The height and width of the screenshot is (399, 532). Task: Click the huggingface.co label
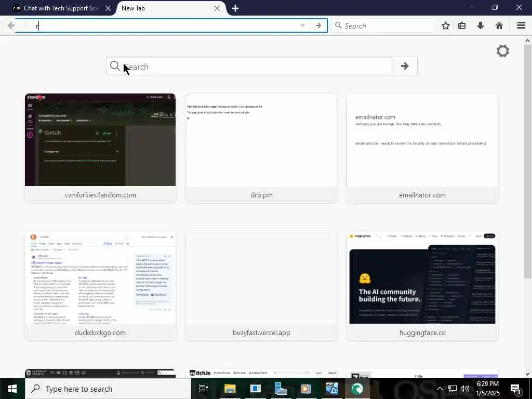pos(422,333)
